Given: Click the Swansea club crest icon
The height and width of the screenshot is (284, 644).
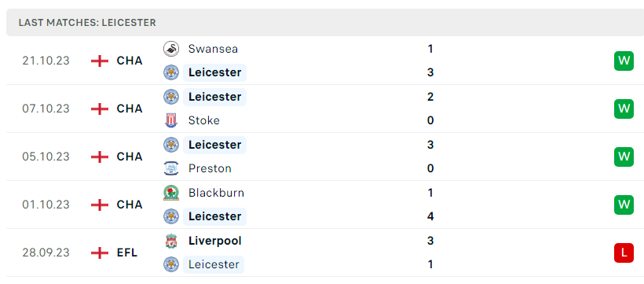Looking at the screenshot, I should (171, 49).
